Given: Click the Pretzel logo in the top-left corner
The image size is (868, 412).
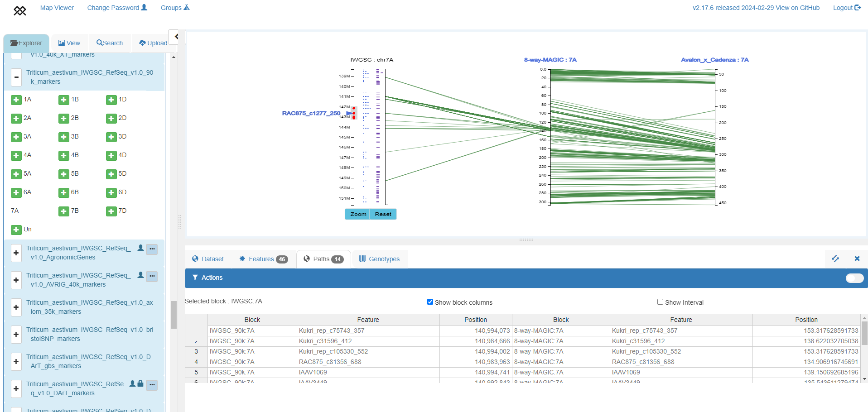Looking at the screenshot, I should point(19,10).
